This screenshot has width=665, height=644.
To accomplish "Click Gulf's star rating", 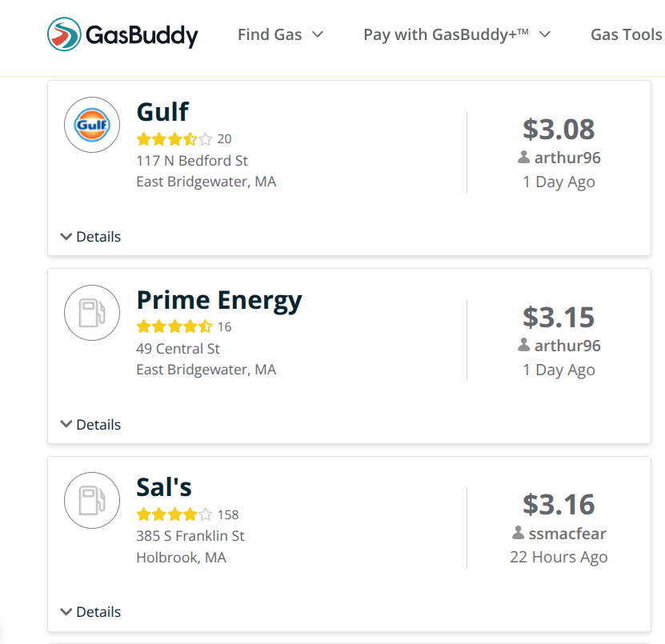I will [x=174, y=139].
